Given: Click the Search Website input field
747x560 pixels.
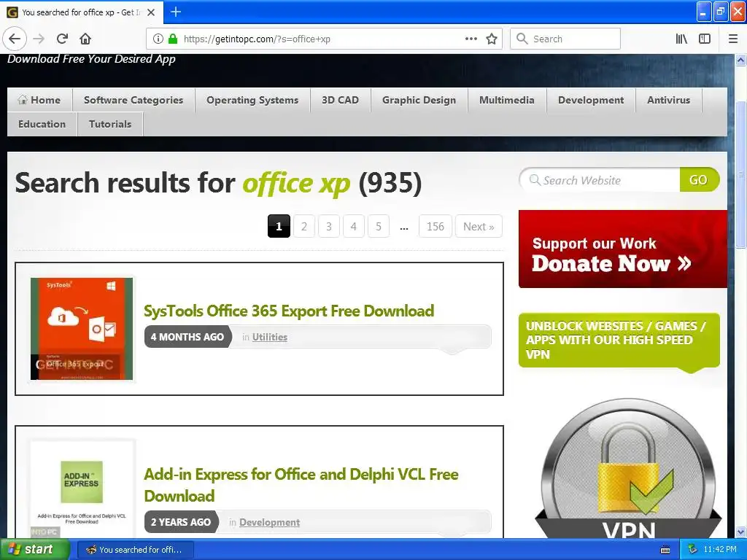Looking at the screenshot, I should [x=600, y=180].
